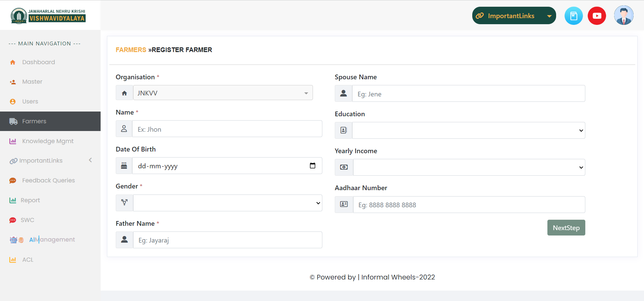Screen dimensions: 644x301
Task: Open the Education dropdown
Action: click(x=469, y=130)
